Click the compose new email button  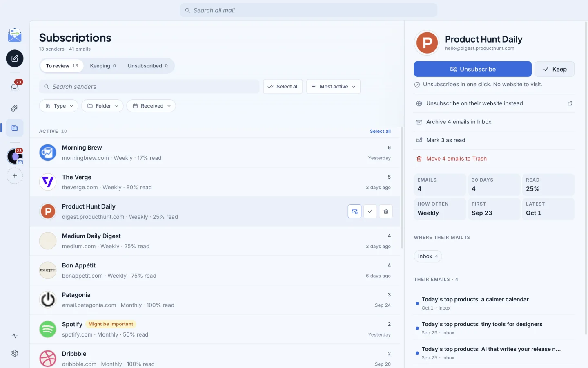pyautogui.click(x=15, y=58)
